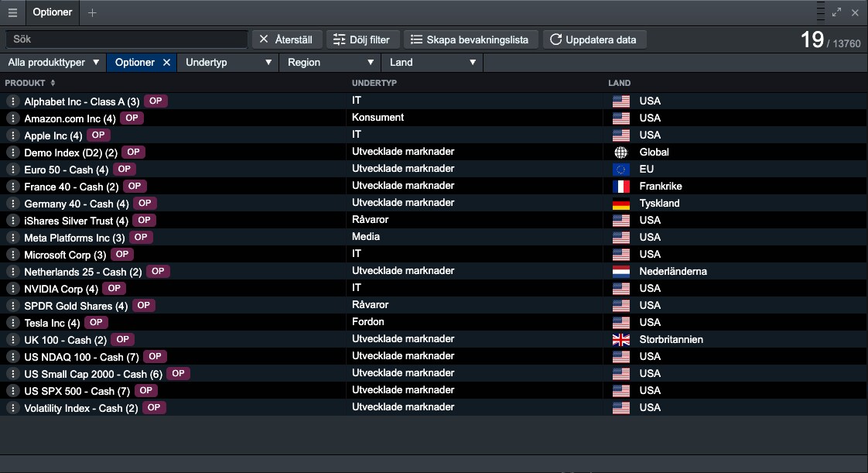Select SPDR Gold Shares (4)
Screen dimensions: 868x473
(x=76, y=307)
